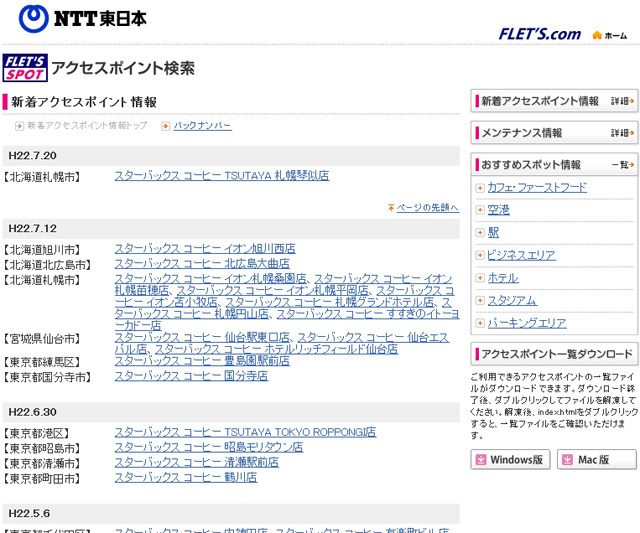Open 新着アクセスポイント情報トップ link
This screenshot has height=533, width=640.
tap(87, 126)
